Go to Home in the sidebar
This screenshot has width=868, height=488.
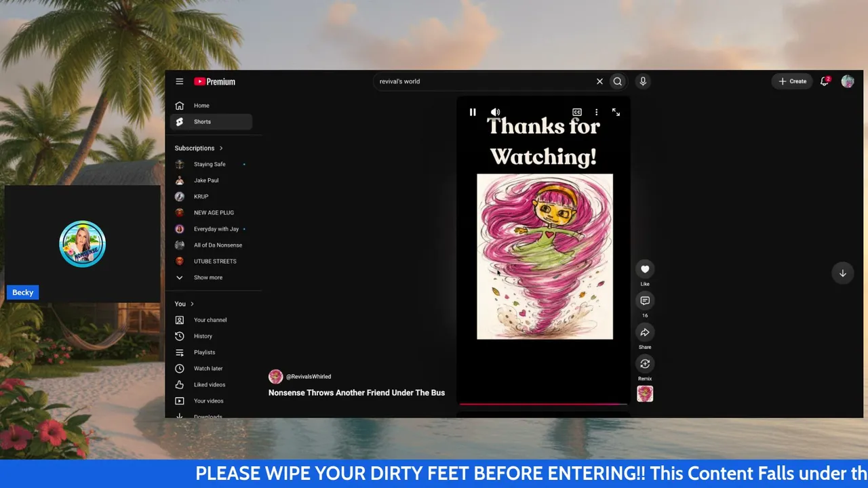click(211, 106)
